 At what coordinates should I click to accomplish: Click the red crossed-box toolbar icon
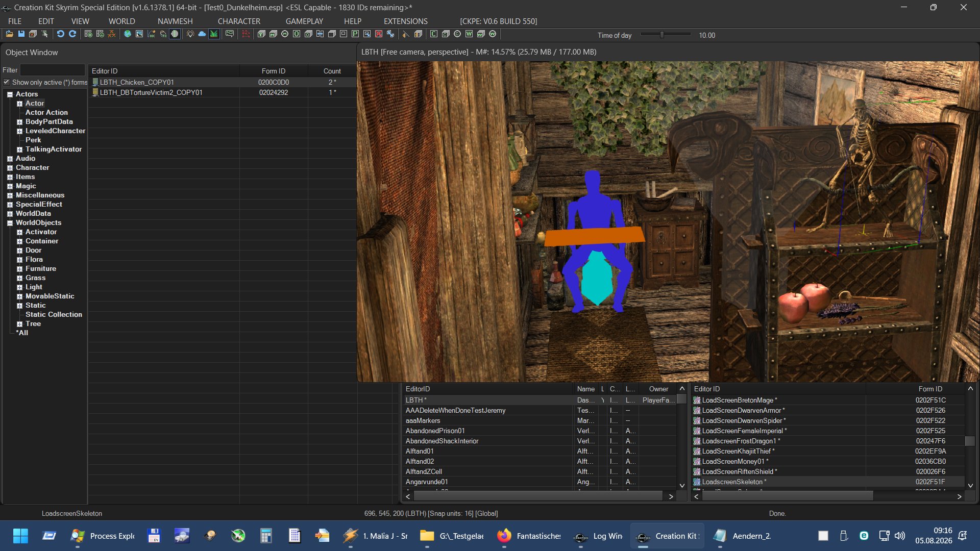[379, 34]
